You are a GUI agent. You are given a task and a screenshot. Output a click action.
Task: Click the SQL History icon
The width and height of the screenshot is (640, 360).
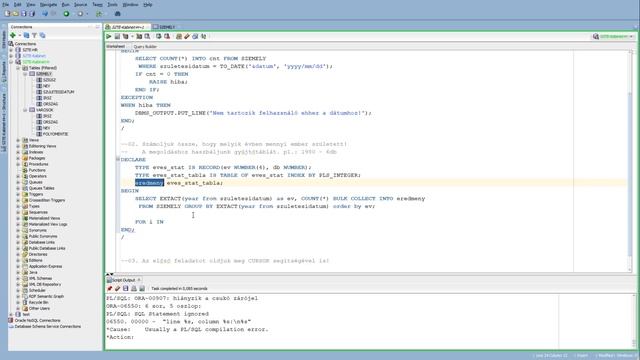[195, 37]
